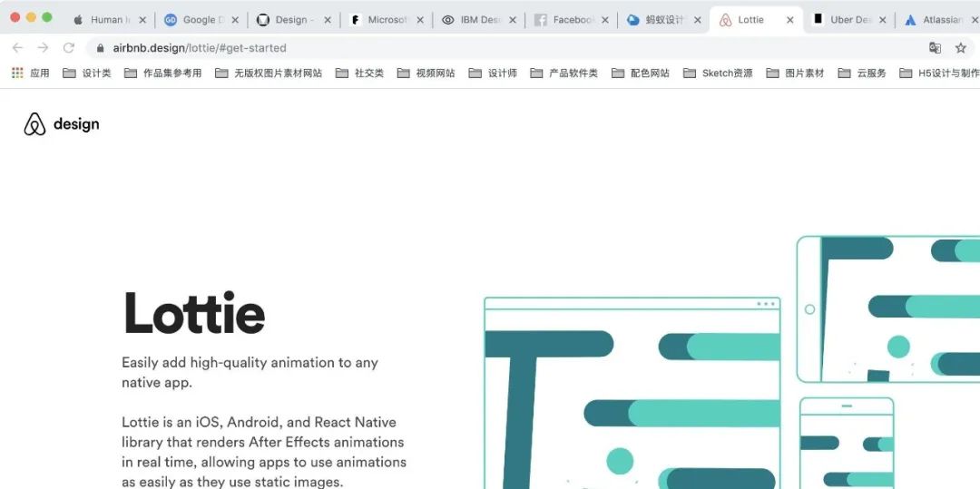
Task: Translate this page icon
Action: coord(935,47)
